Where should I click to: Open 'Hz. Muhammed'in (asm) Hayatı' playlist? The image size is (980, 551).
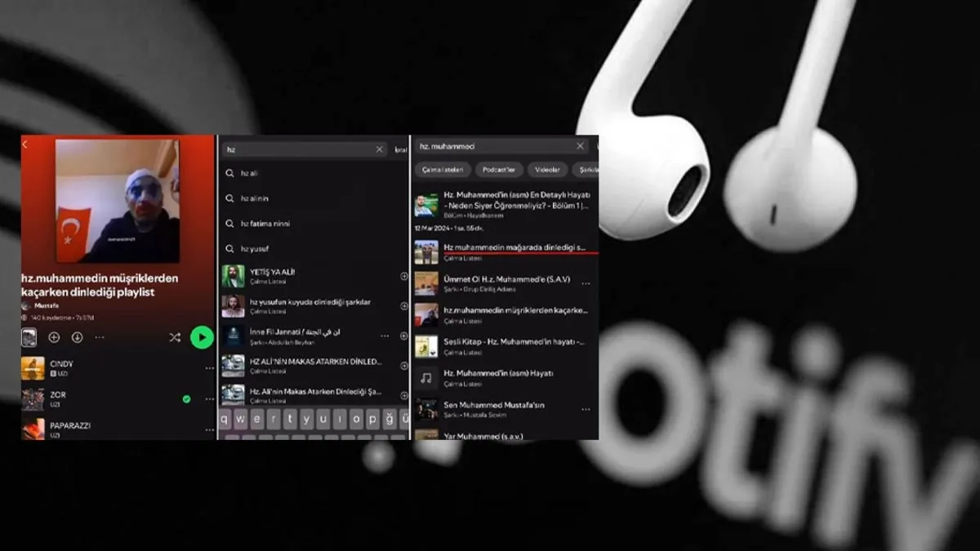click(506, 377)
